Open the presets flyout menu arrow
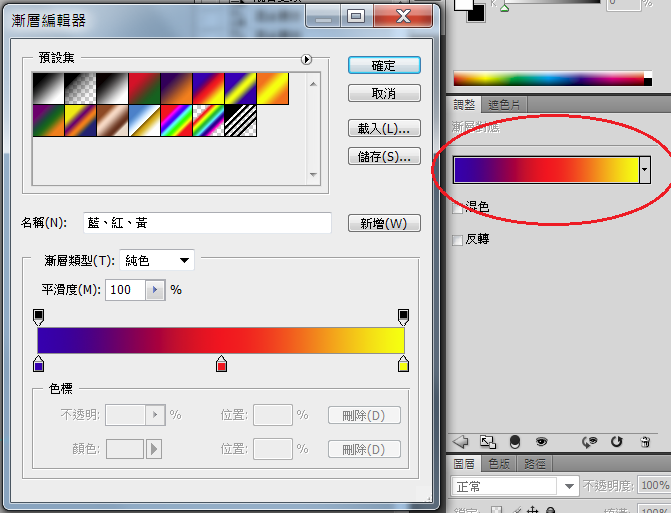This screenshot has width=671, height=513. click(x=306, y=59)
